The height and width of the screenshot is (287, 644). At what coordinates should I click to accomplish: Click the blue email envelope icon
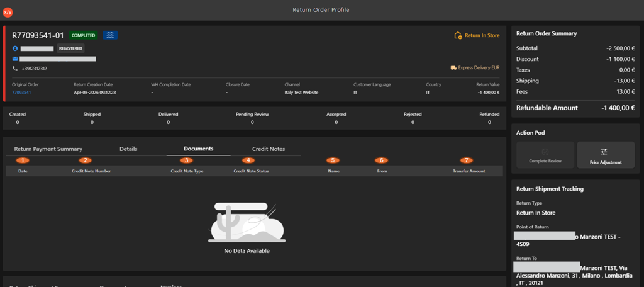15,59
